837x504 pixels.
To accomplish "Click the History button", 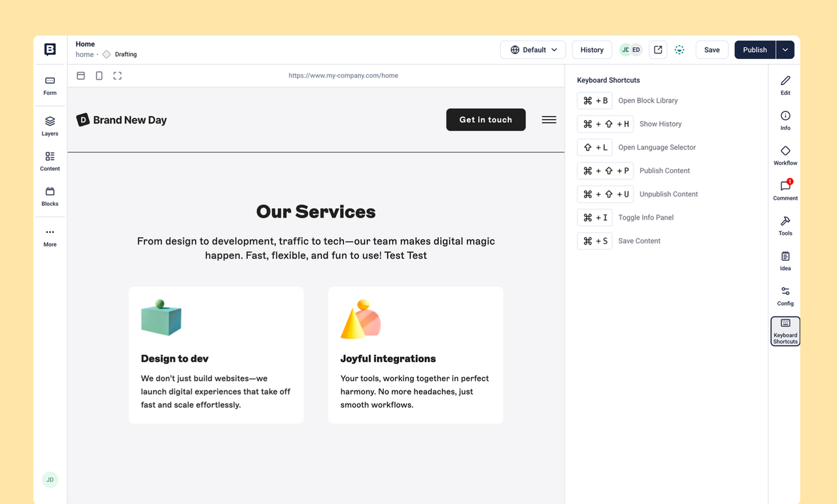I will coord(592,50).
